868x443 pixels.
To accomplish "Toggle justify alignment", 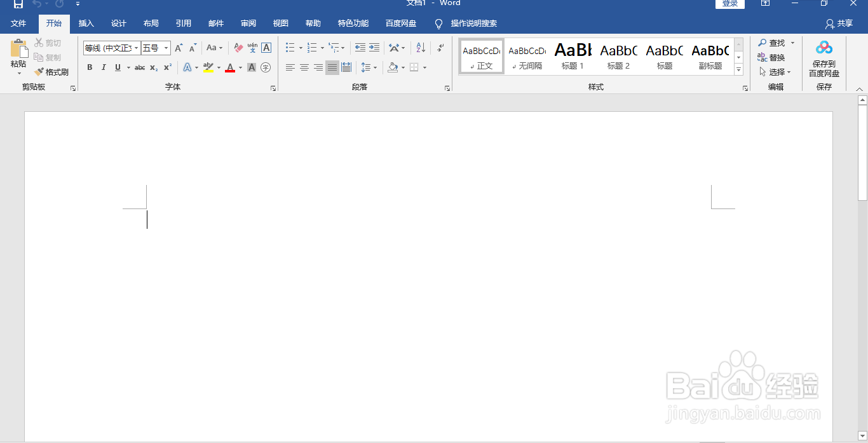I will click(x=332, y=67).
